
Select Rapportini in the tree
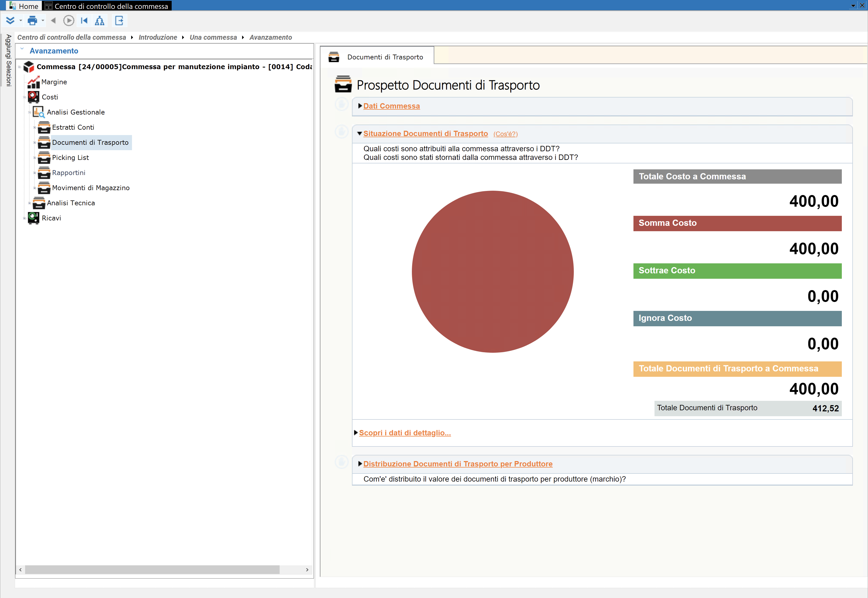tap(69, 173)
